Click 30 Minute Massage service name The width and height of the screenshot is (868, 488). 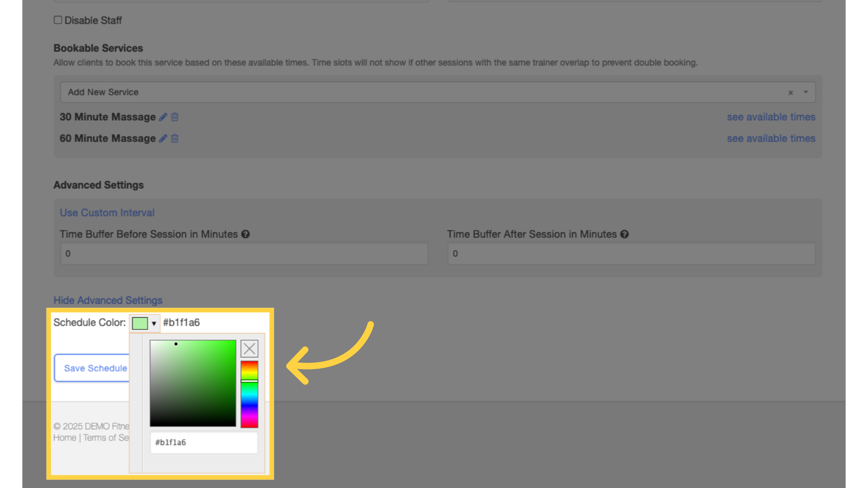click(x=108, y=117)
